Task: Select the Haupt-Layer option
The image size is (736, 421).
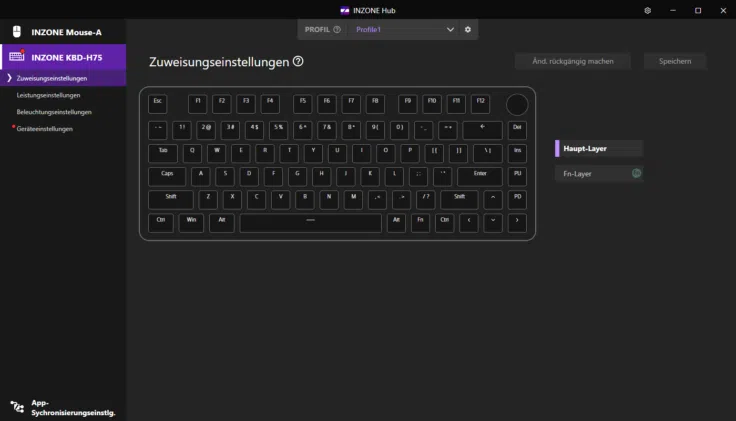Action: pos(598,148)
